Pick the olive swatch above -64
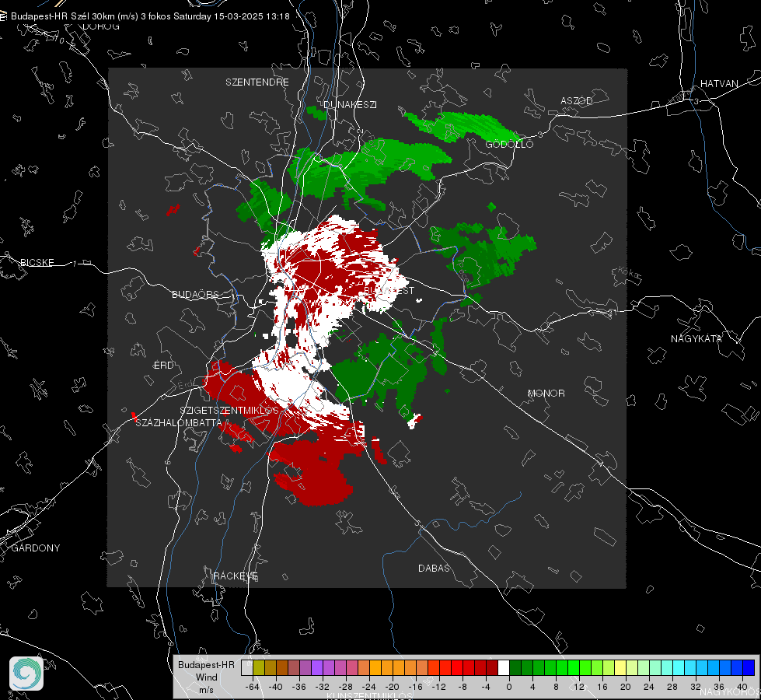Screen dimensions: 761x700 [x=259, y=667]
